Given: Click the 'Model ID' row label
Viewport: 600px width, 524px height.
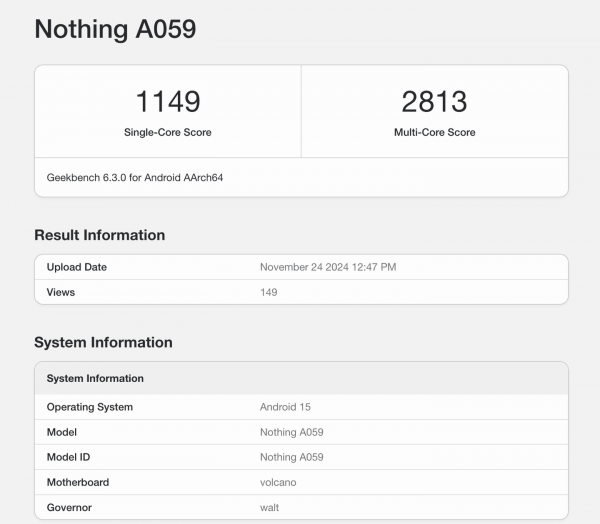Looking at the screenshot, I should click(x=68, y=457).
